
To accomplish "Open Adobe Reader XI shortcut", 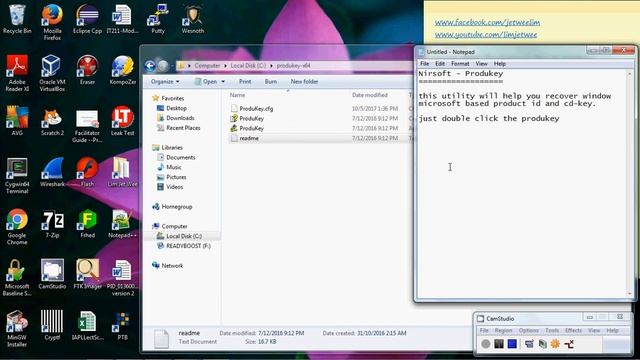I will pos(17,73).
